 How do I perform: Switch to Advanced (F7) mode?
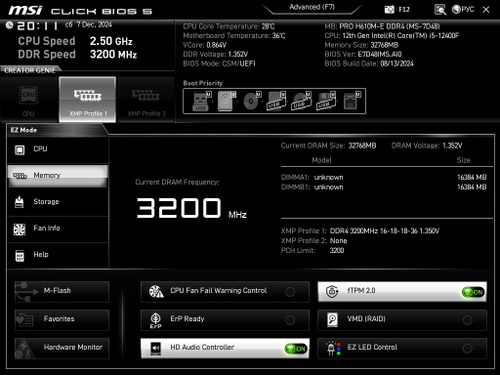pyautogui.click(x=312, y=7)
